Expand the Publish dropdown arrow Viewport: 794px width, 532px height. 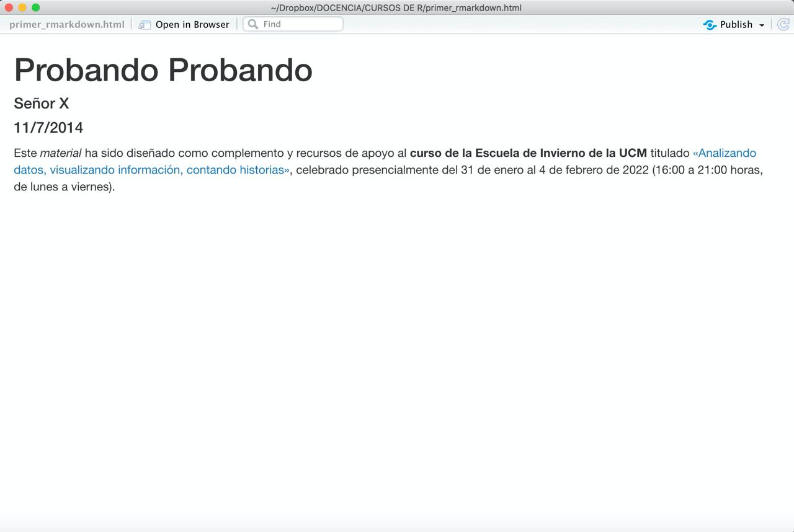tap(762, 25)
